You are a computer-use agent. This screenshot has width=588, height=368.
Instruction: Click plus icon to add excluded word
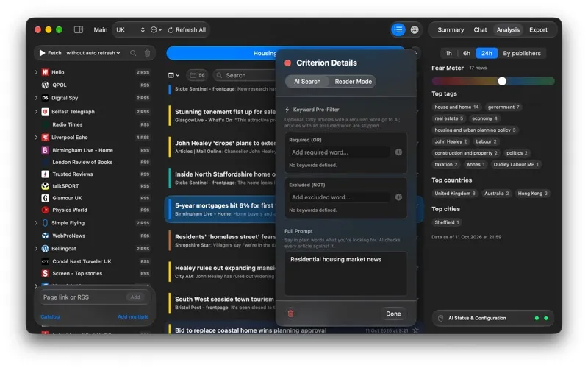tap(398, 197)
